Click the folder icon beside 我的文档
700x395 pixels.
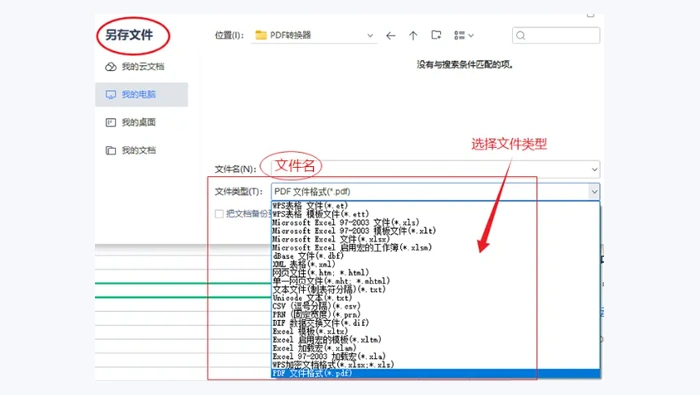click(x=111, y=150)
